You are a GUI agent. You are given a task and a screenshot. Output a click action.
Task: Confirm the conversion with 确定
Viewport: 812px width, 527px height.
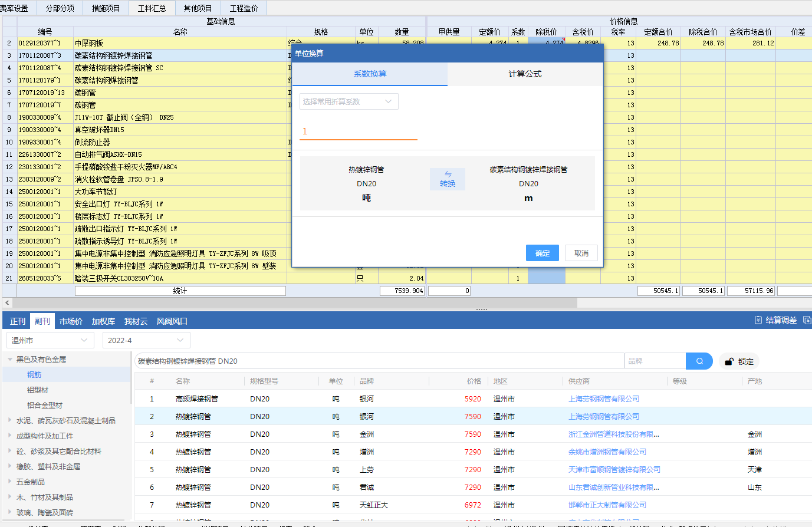click(542, 253)
